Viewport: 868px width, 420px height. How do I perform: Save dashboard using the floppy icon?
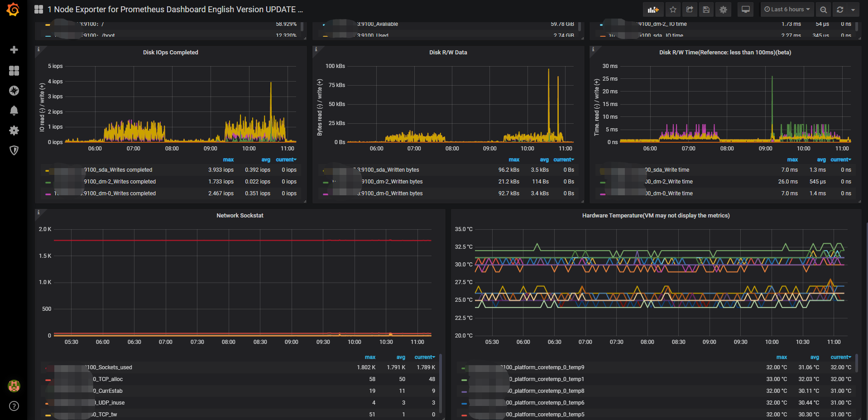tap(706, 10)
